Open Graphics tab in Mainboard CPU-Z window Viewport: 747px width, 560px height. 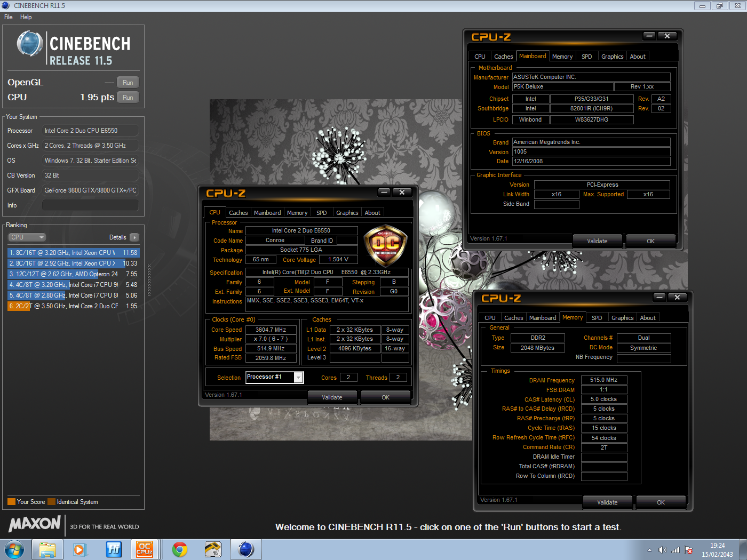[613, 57]
